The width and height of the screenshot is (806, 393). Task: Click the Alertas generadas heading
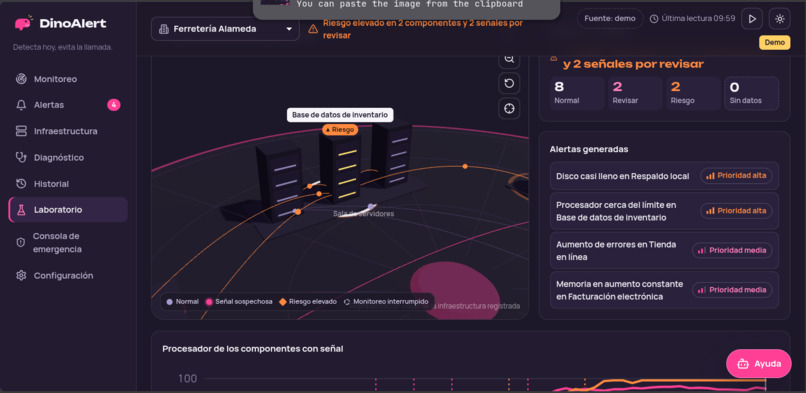589,149
